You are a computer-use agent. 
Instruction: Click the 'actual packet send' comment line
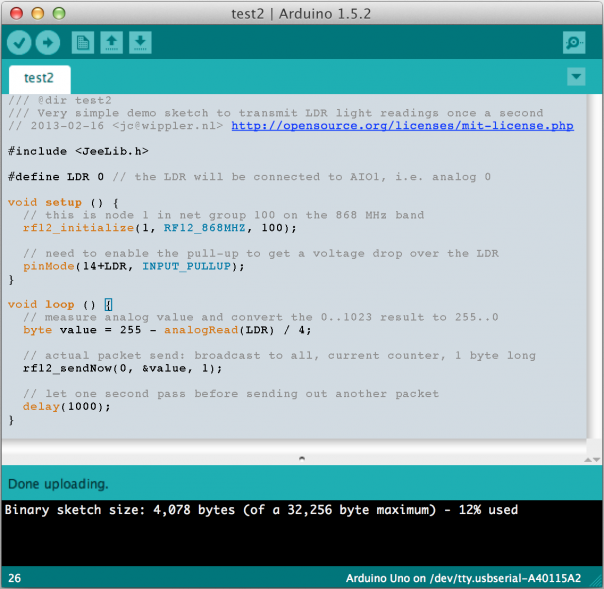279,356
